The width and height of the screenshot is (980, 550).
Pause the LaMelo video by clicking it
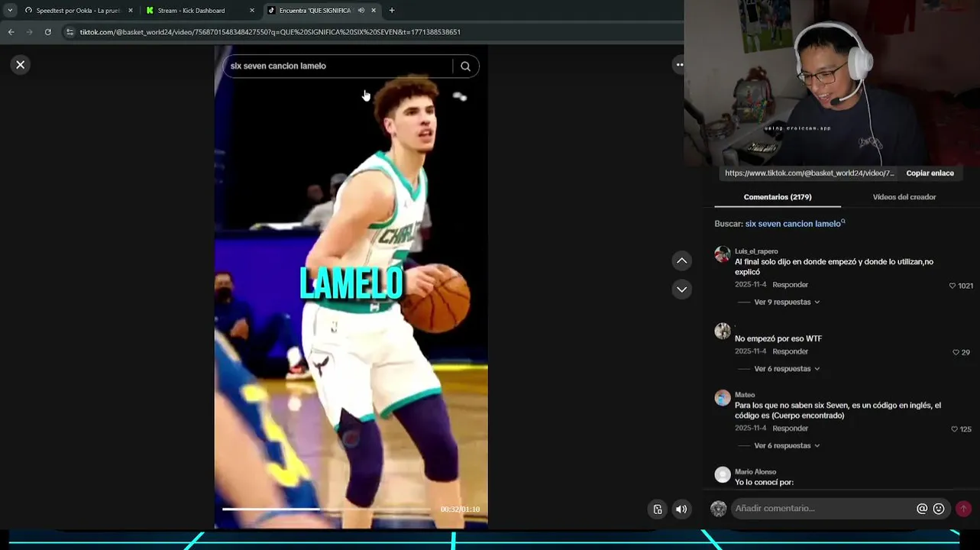coord(351,287)
